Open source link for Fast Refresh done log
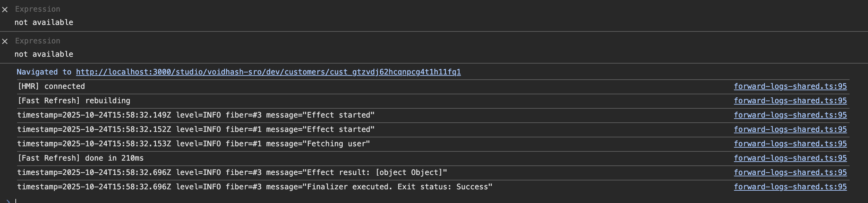 (x=790, y=158)
